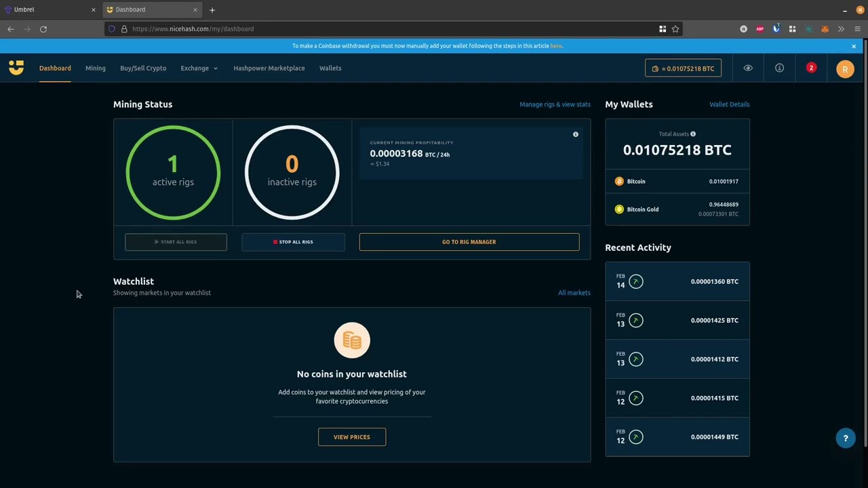Viewport: 868px width, 488px height.
Task: Open the grey R extension icon
Action: click(x=743, y=29)
